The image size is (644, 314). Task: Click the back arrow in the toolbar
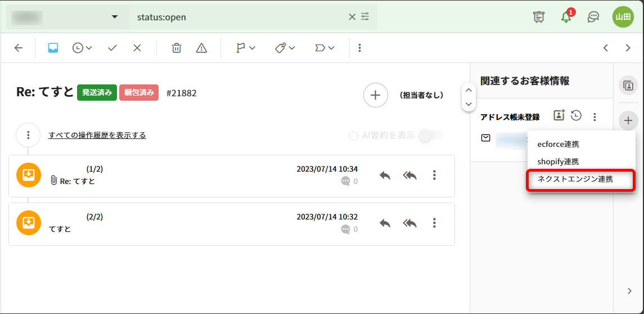click(19, 48)
